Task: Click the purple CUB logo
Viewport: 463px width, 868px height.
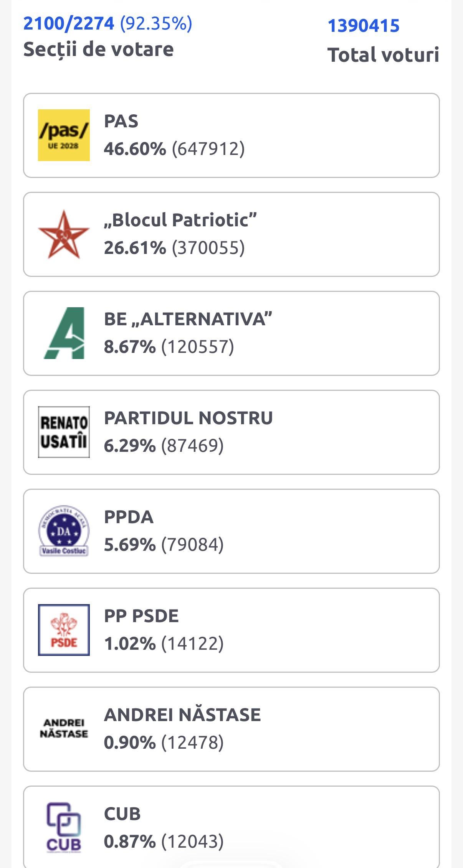Action: (x=64, y=827)
